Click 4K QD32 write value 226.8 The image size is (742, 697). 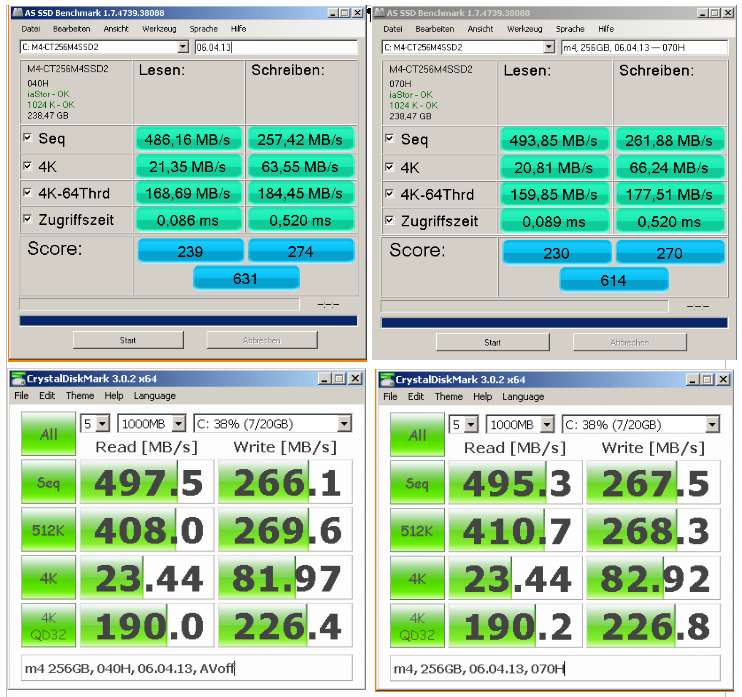click(x=654, y=626)
